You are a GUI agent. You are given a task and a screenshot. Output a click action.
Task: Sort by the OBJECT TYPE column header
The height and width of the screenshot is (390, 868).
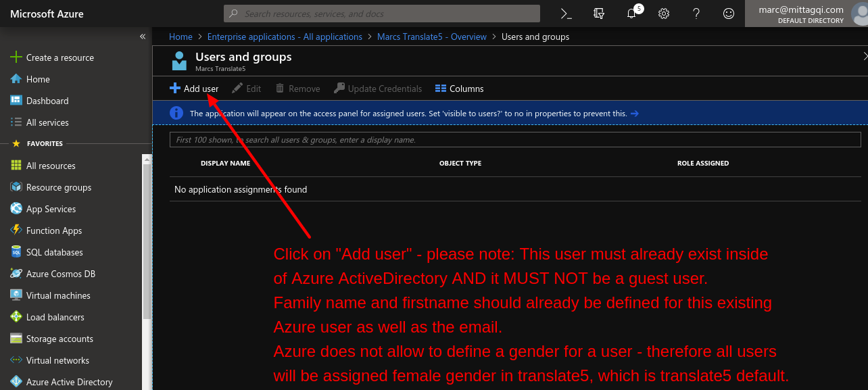pyautogui.click(x=460, y=163)
